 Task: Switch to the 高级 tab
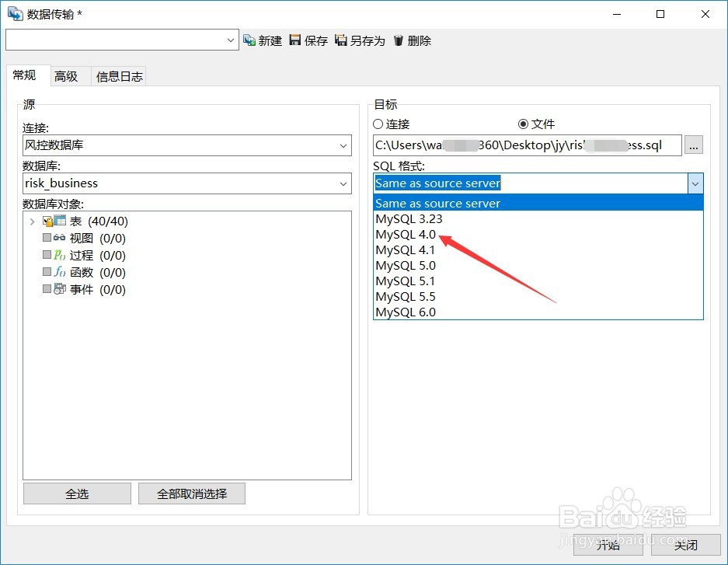click(68, 75)
